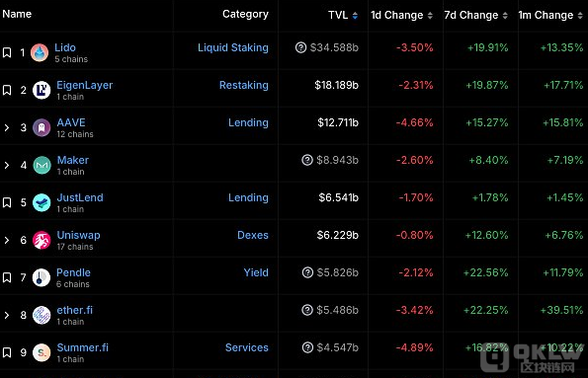Bookmark the Lido protocol row
This screenshot has width=588, height=378.
tap(7, 52)
